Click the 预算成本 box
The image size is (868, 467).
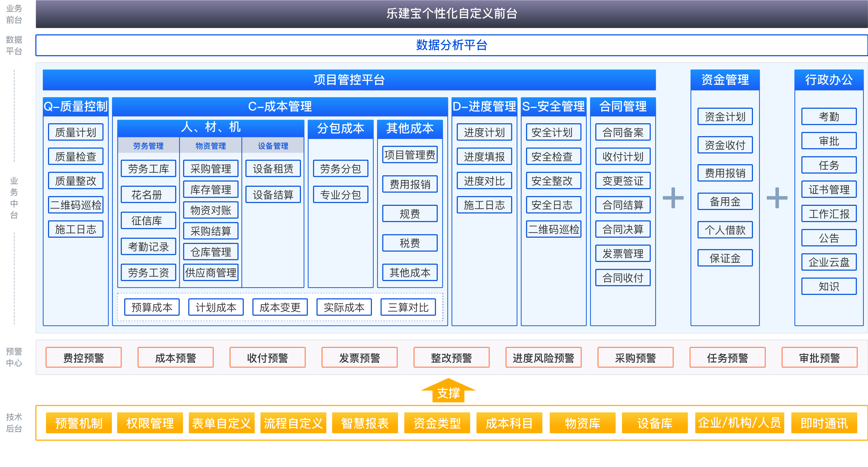click(x=152, y=307)
